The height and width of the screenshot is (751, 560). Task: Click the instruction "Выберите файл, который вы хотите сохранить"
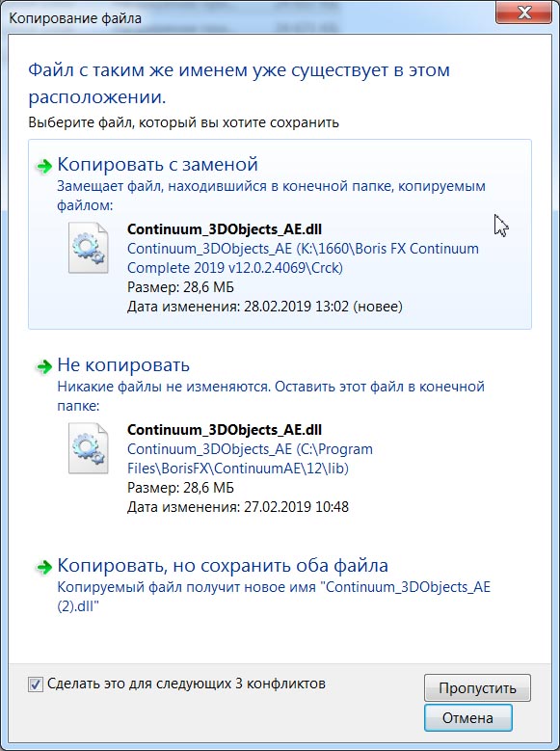click(x=183, y=122)
